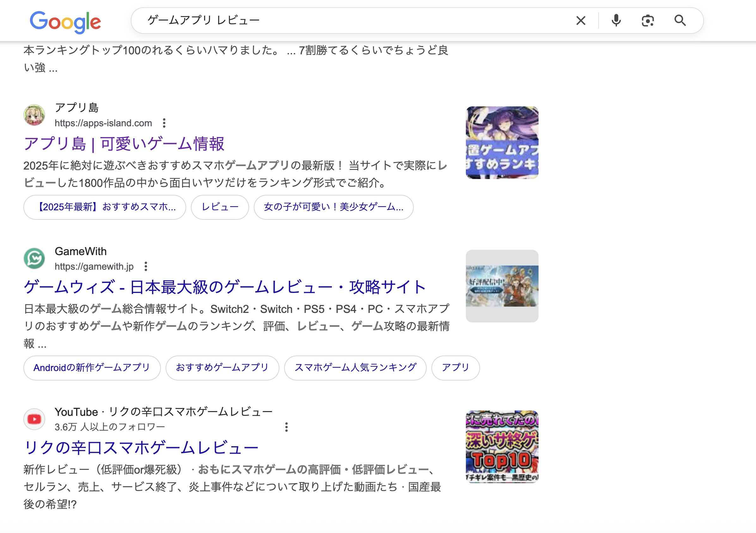The image size is (756, 533).
Task: Open three-dot menu beside gamewith.jp
Action: (145, 266)
